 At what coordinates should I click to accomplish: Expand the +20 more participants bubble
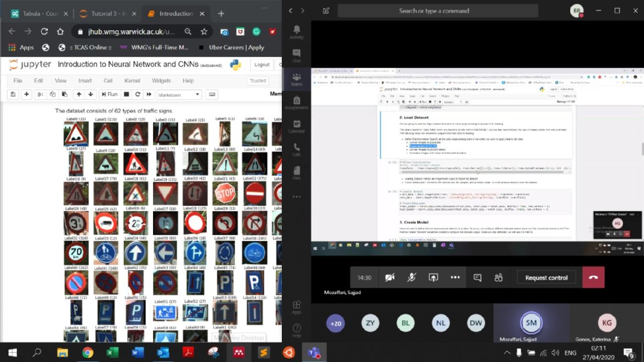(x=335, y=323)
